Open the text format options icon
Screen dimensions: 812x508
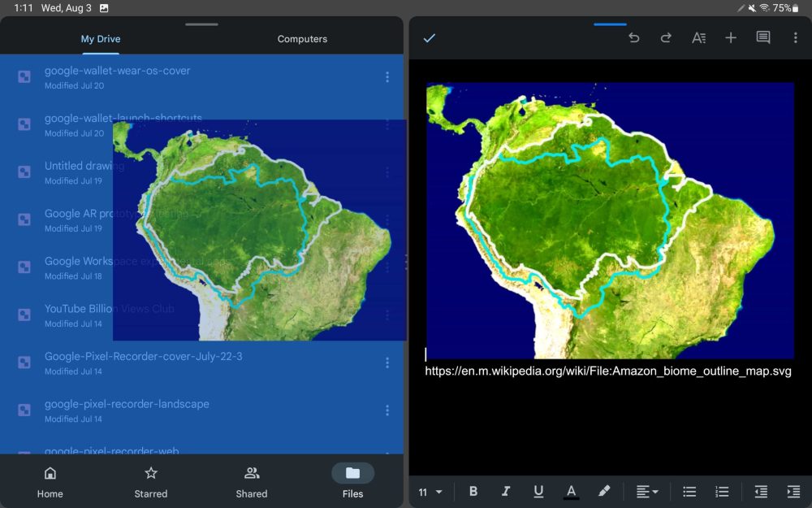[698, 38]
